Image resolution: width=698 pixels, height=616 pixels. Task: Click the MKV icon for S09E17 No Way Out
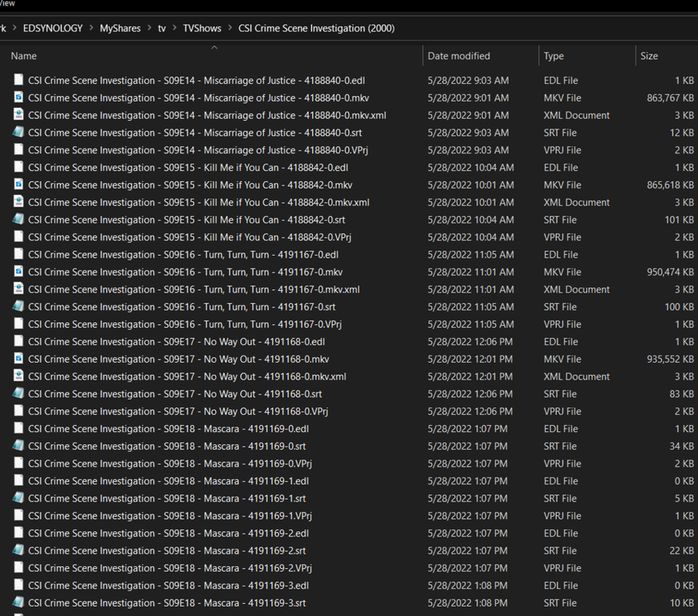[x=18, y=359]
